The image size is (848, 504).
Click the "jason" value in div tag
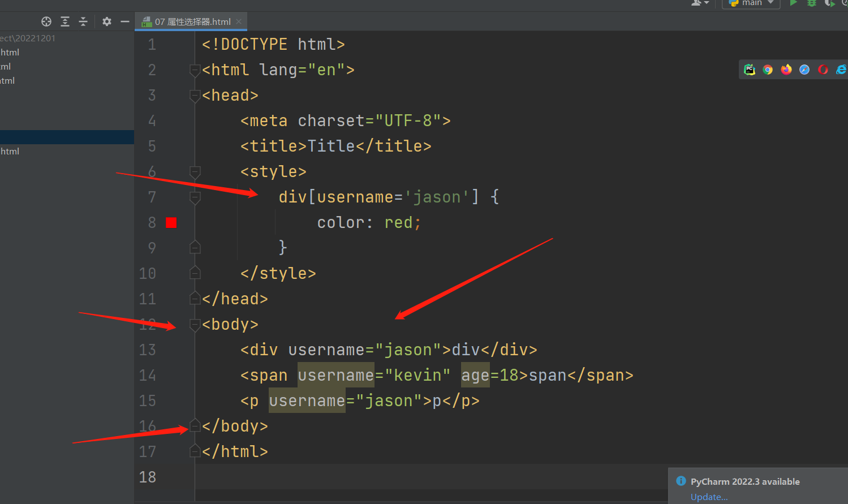click(408, 350)
